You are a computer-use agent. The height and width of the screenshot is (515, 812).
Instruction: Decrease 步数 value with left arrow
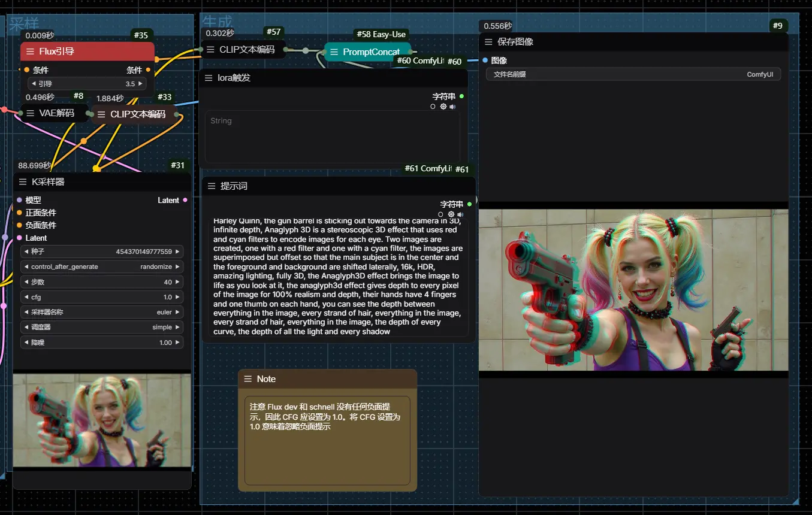coord(26,282)
